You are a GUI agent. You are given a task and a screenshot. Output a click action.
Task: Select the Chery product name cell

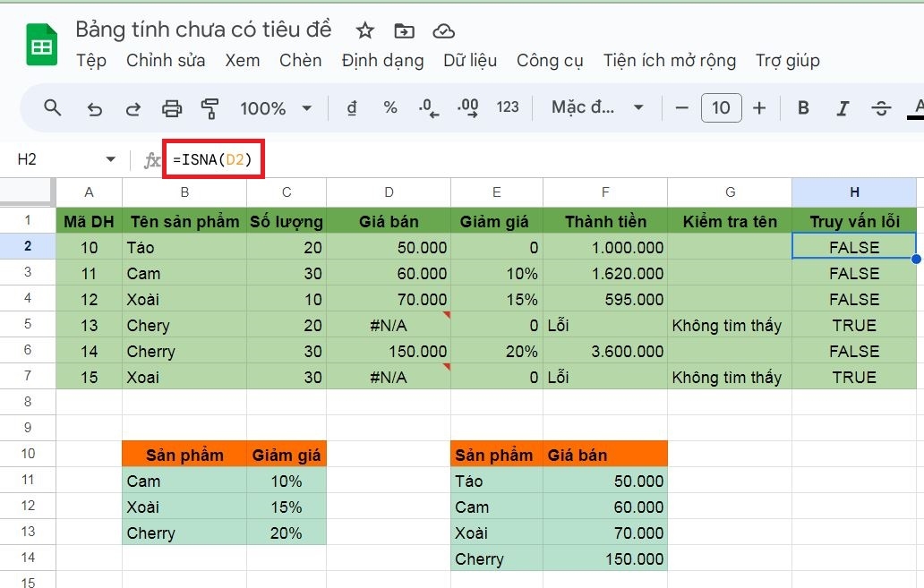click(x=184, y=325)
